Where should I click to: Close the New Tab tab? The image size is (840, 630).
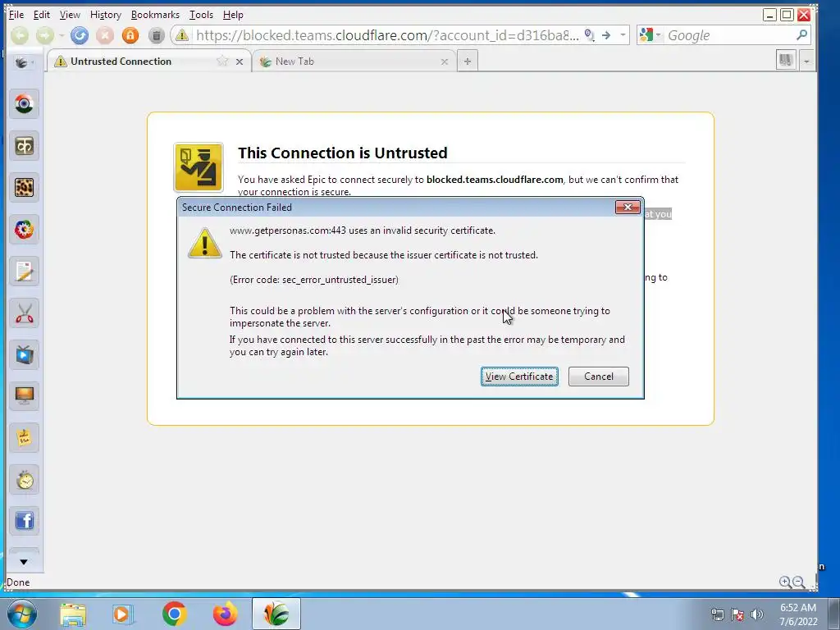pos(444,62)
